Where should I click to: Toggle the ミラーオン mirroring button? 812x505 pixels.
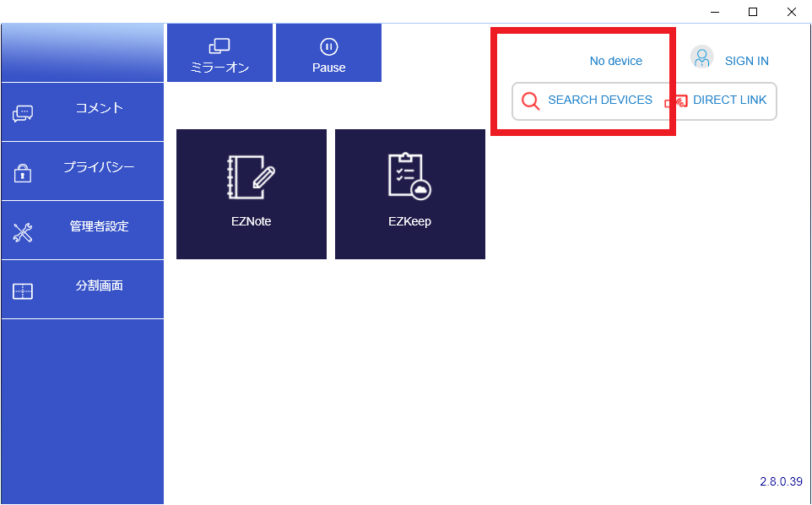coord(219,53)
